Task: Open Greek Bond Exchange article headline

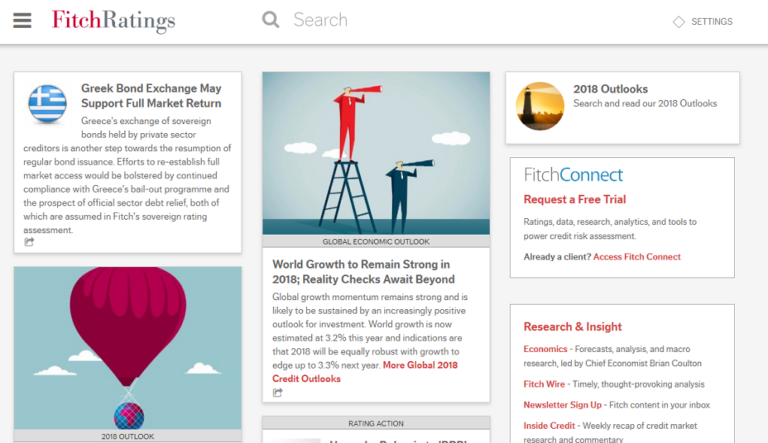Action: [151, 96]
